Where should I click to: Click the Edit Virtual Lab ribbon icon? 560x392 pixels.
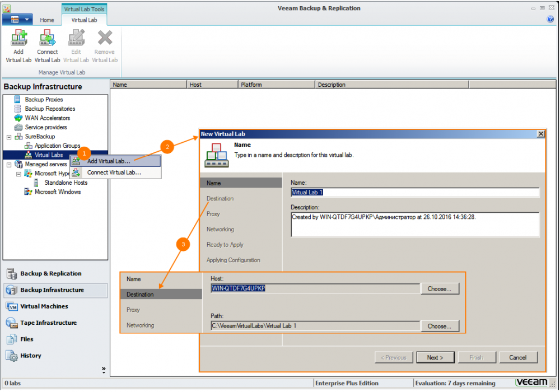[76, 38]
